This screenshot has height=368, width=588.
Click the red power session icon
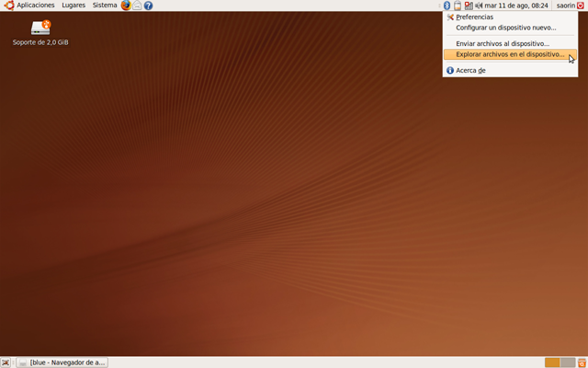(582, 6)
